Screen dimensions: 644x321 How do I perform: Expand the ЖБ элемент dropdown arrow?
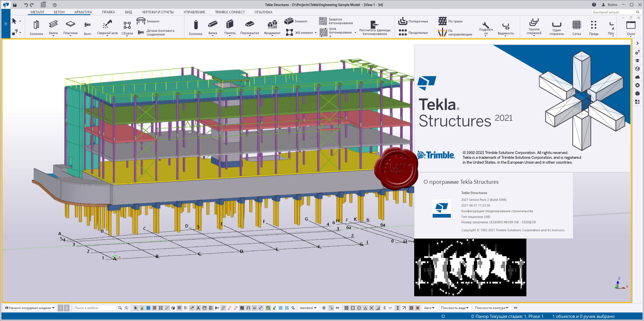[x=315, y=33]
